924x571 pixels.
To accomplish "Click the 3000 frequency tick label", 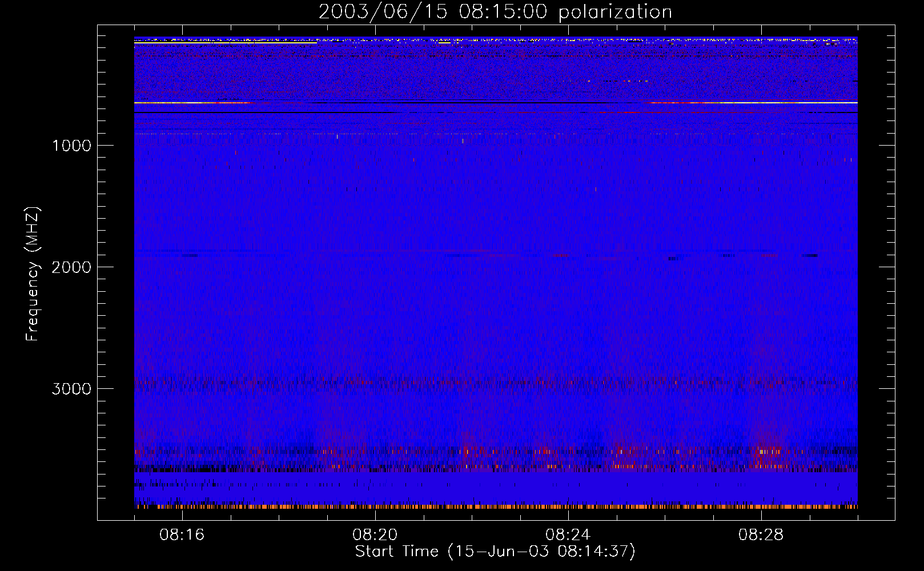I will tap(71, 389).
